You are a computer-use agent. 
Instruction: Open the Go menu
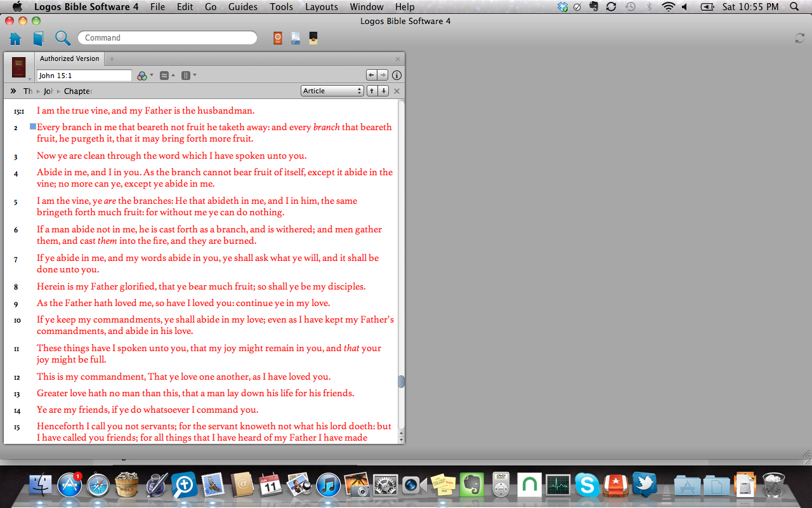pyautogui.click(x=211, y=7)
